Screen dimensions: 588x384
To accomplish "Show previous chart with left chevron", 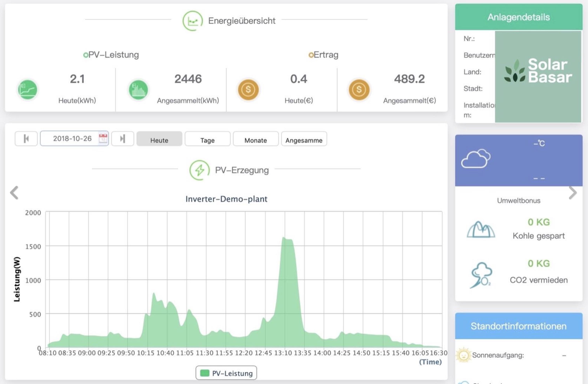I will tap(14, 193).
